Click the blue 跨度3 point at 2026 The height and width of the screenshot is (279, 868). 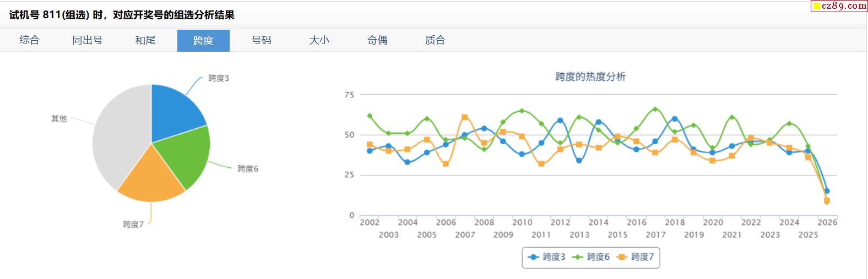click(x=827, y=191)
